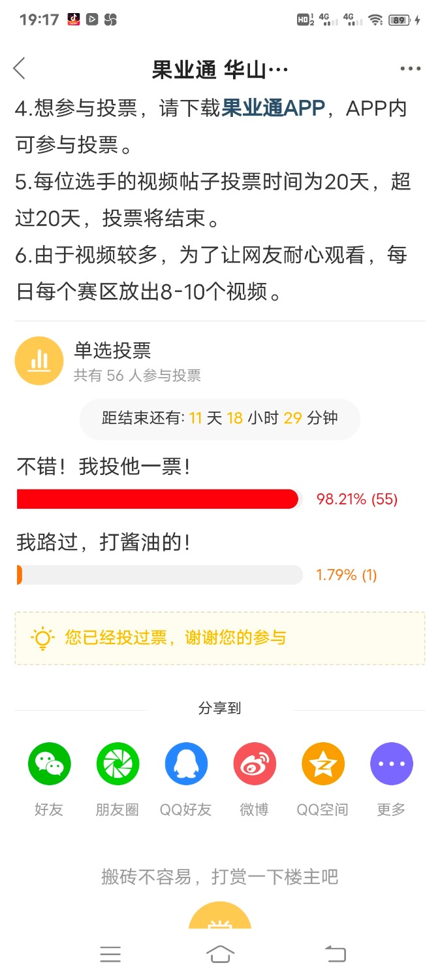Screen dimensions: 440x980
Task: Select vote option 我路过，打酱油的！
Action: click(x=103, y=542)
